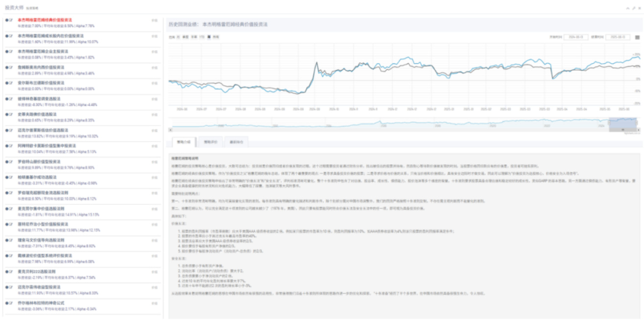
Task: Click edit icon for strategy with Alpha 15.15%
Action: click(x=11, y=209)
